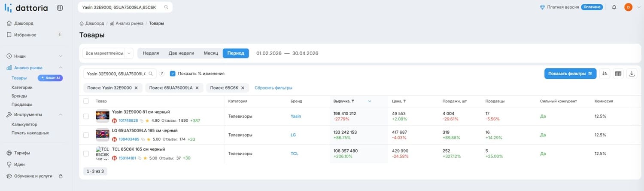The height and width of the screenshot is (191, 644).
Task: Open Бренды under Анализ рынка
Action: [x=19, y=96]
